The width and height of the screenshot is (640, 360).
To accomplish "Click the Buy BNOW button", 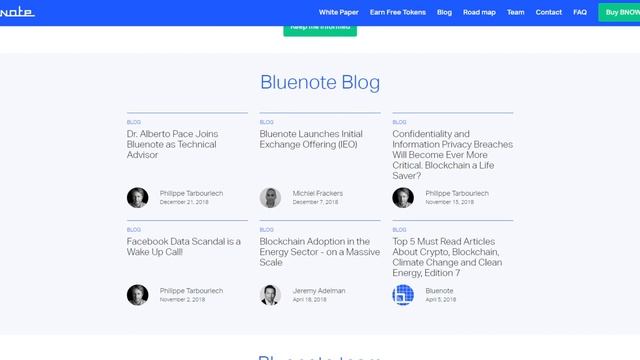I will (620, 12).
